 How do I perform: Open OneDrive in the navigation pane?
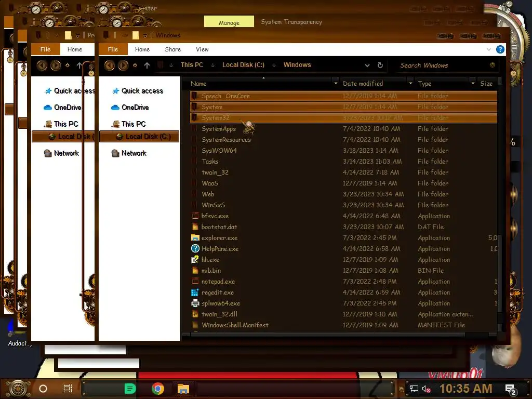130,108
